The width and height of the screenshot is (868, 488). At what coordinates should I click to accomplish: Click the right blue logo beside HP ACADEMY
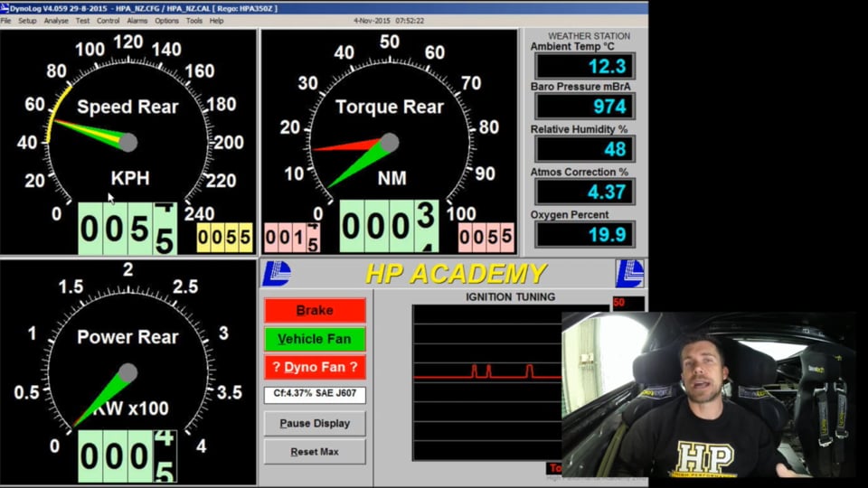630,274
